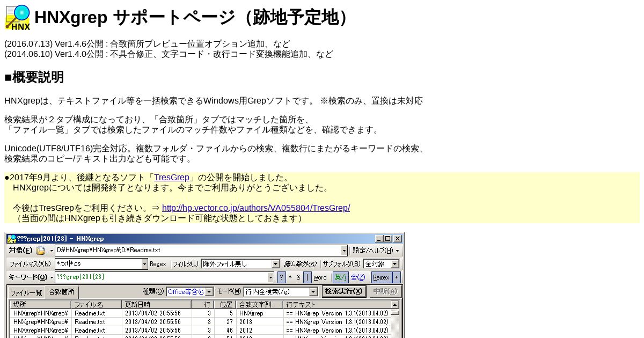Close the HNXgrep window
644x338 pixels.
pyautogui.click(x=398, y=239)
